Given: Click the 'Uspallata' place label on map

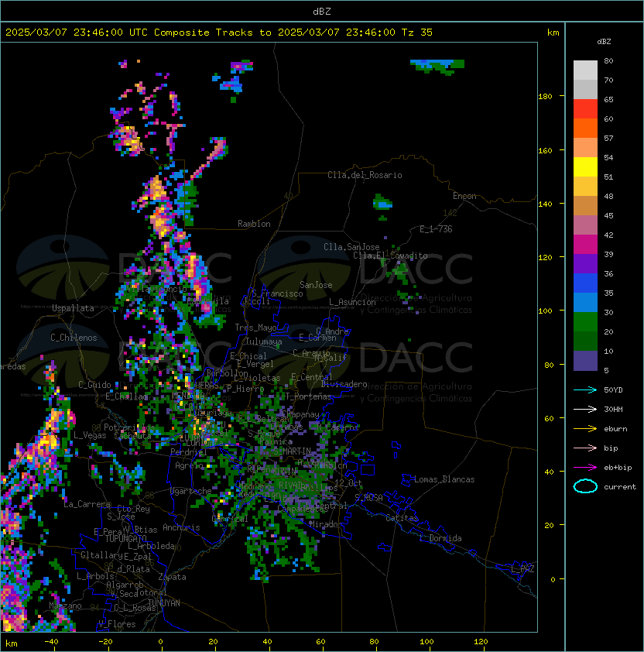Looking at the screenshot, I should pos(73,308).
